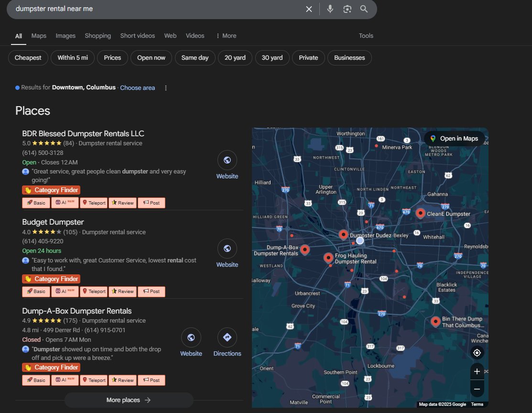
Task: Click Review button under Budget Dumpster
Action: click(x=122, y=292)
